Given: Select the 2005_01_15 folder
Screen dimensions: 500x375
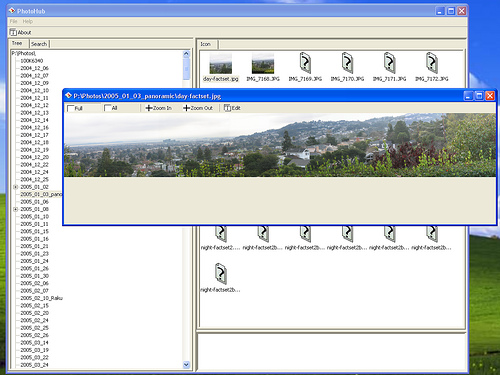Looking at the screenshot, I should point(34,231).
